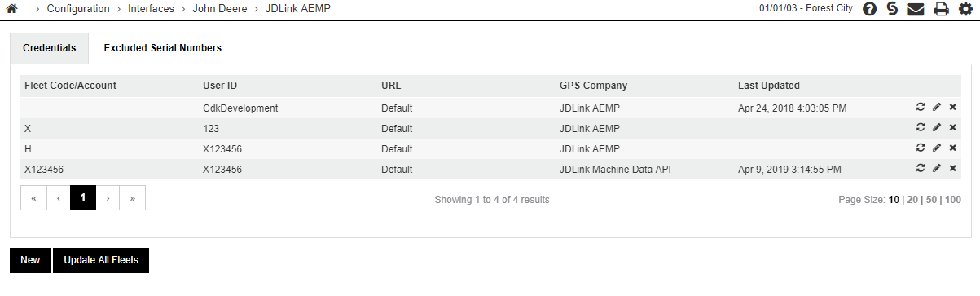Edit the X123456 JDLink Machine Data API row

(937, 169)
